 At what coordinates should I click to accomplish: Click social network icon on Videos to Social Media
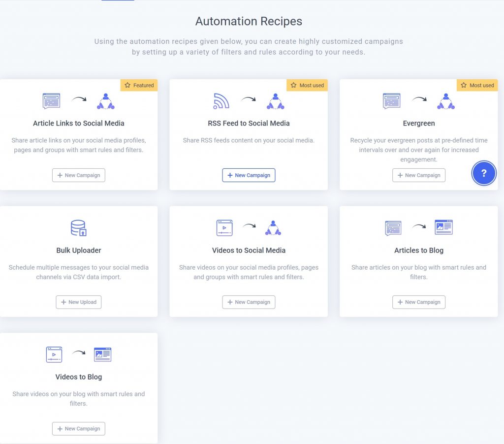[273, 227]
